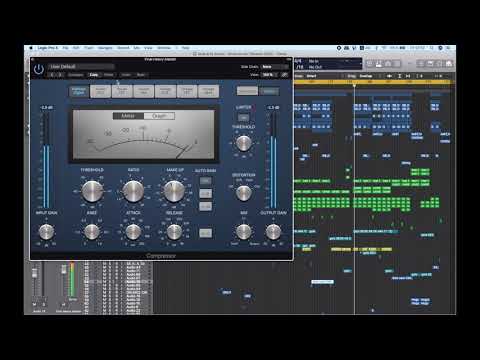Show the Output controls panel
The height and width of the screenshot is (360, 480).
tap(269, 91)
